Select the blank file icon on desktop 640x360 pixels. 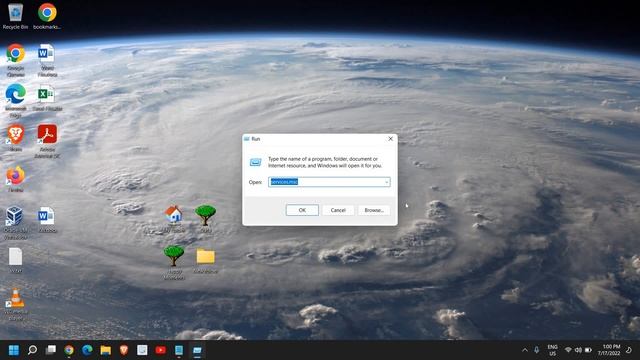[16, 260]
